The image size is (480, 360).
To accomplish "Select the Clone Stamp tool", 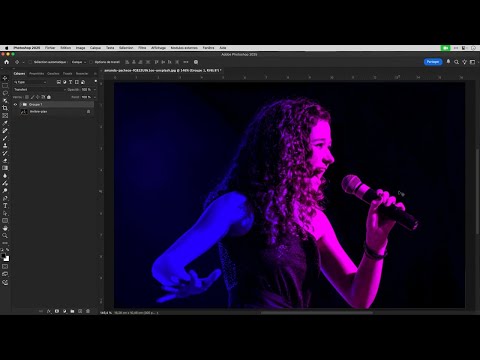I will pos(5,146).
